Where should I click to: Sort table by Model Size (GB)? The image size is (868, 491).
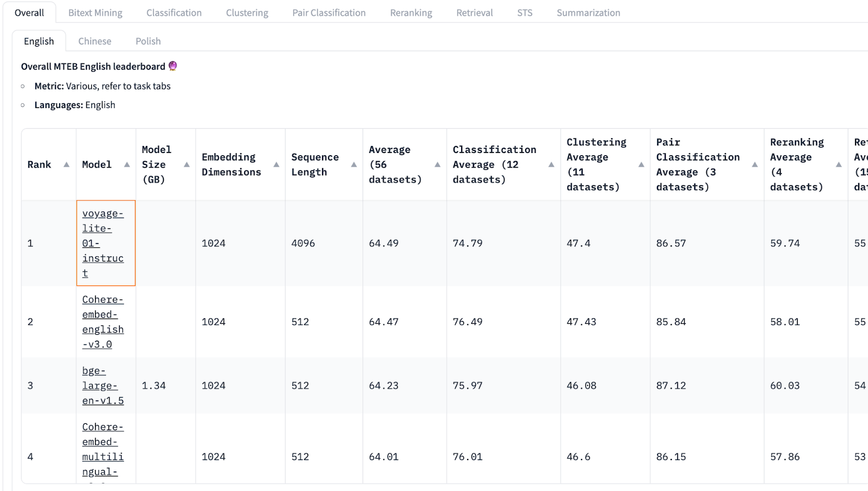(187, 164)
